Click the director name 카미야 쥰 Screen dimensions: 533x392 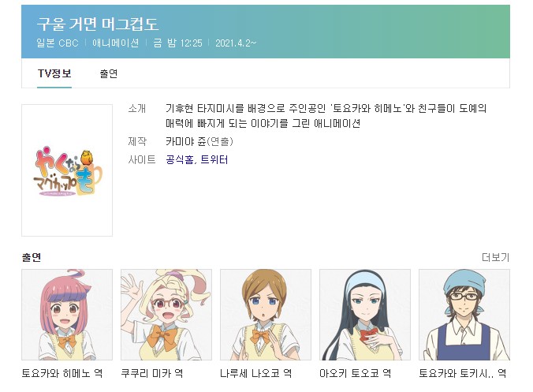pyautogui.click(x=185, y=141)
